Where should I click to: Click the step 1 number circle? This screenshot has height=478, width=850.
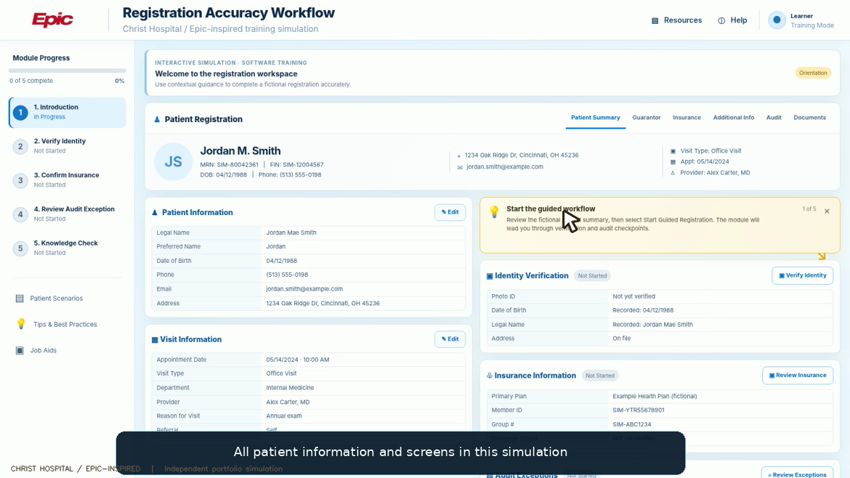tap(21, 112)
